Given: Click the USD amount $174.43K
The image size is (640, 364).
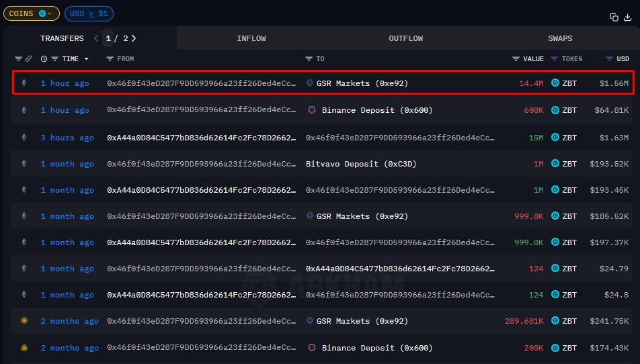Looking at the screenshot, I should pyautogui.click(x=609, y=348).
